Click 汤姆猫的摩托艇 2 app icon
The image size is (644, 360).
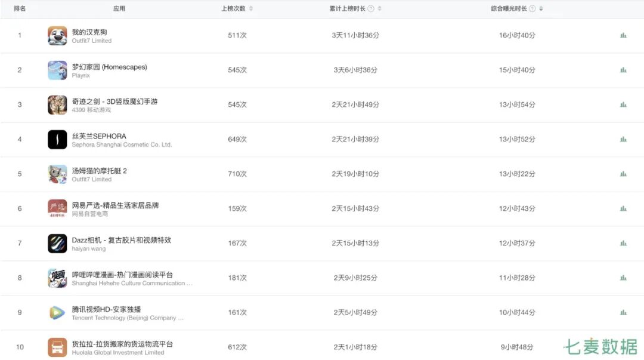pyautogui.click(x=57, y=174)
